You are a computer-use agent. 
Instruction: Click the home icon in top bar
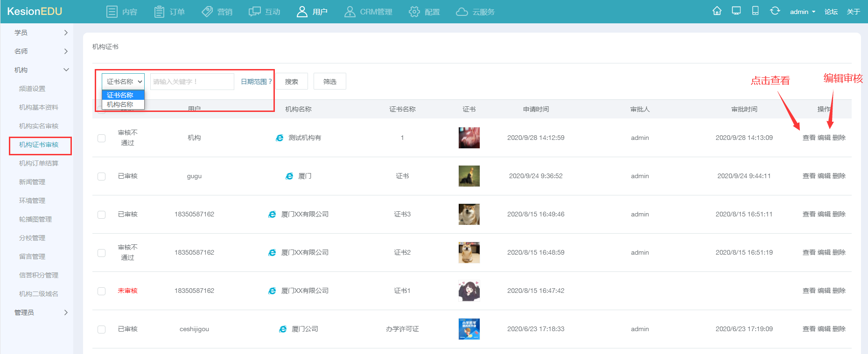tap(717, 11)
